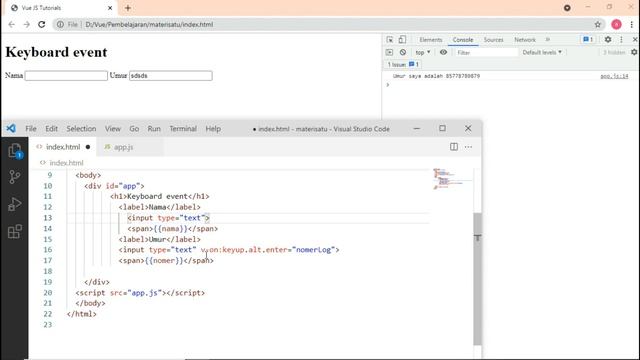Open DevTools settings gear
640x360 pixels.
click(x=608, y=40)
